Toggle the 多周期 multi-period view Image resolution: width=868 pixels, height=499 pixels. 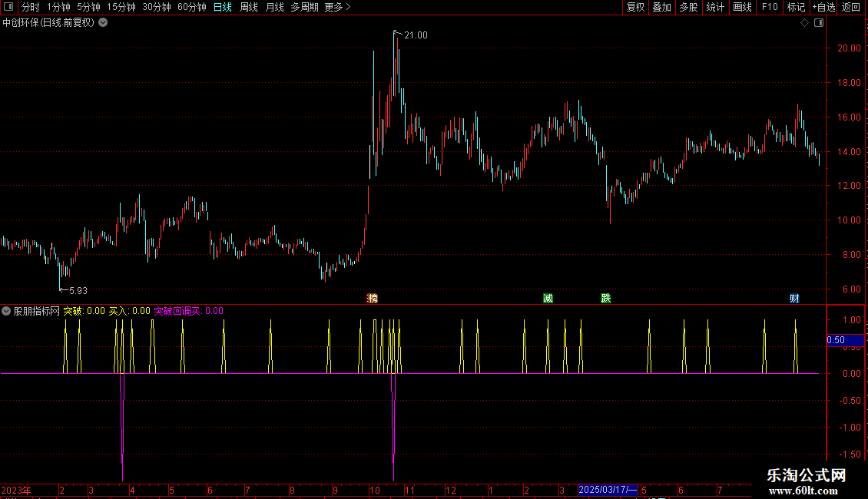pos(304,7)
